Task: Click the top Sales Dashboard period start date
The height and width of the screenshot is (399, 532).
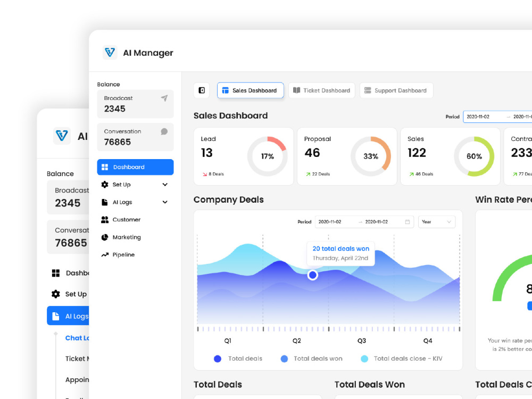Action: coord(478,117)
